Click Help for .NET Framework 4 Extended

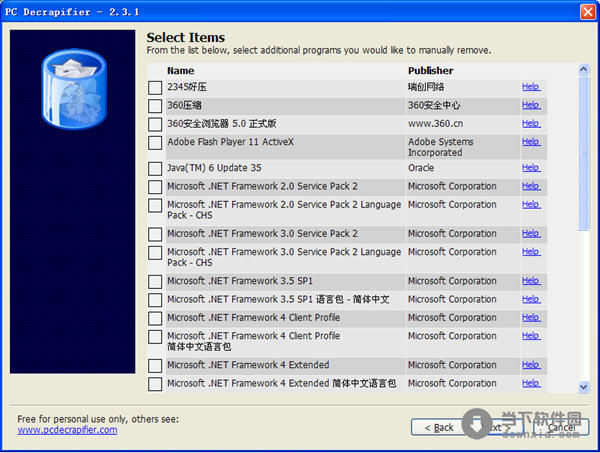(531, 365)
